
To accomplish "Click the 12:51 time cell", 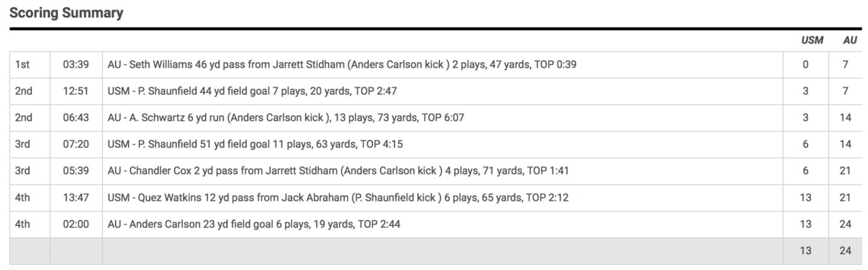I will click(76, 91).
